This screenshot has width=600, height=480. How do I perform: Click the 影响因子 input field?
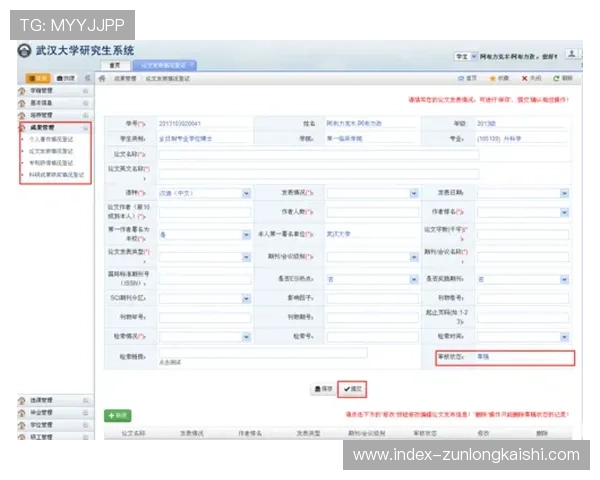point(372,299)
